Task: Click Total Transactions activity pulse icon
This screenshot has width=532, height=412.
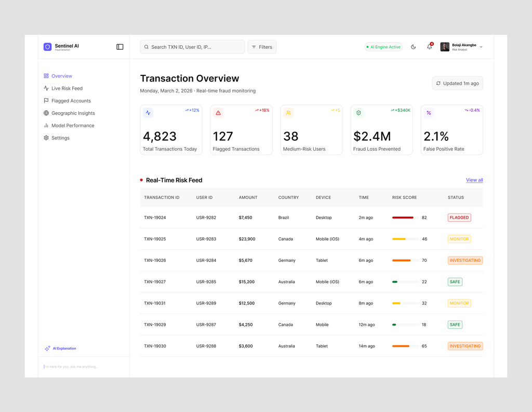Action: point(148,113)
